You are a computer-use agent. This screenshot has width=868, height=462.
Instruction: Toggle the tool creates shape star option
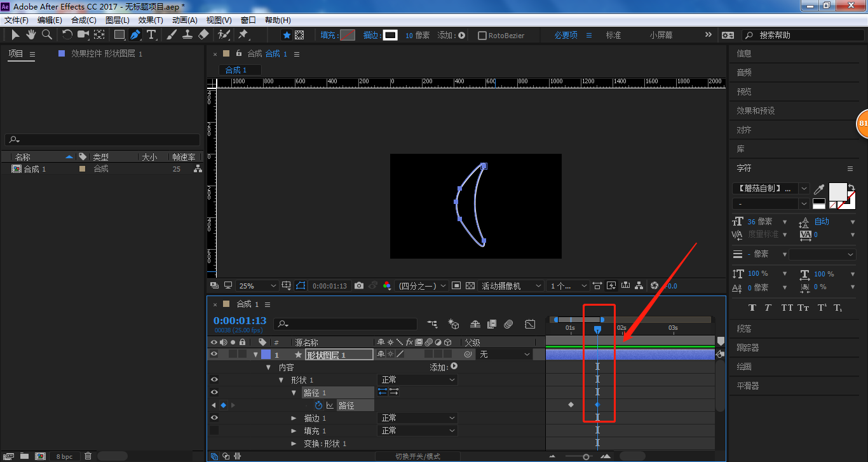(287, 36)
